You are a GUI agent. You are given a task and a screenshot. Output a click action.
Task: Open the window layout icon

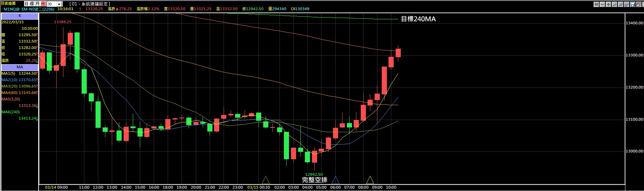point(639,4)
